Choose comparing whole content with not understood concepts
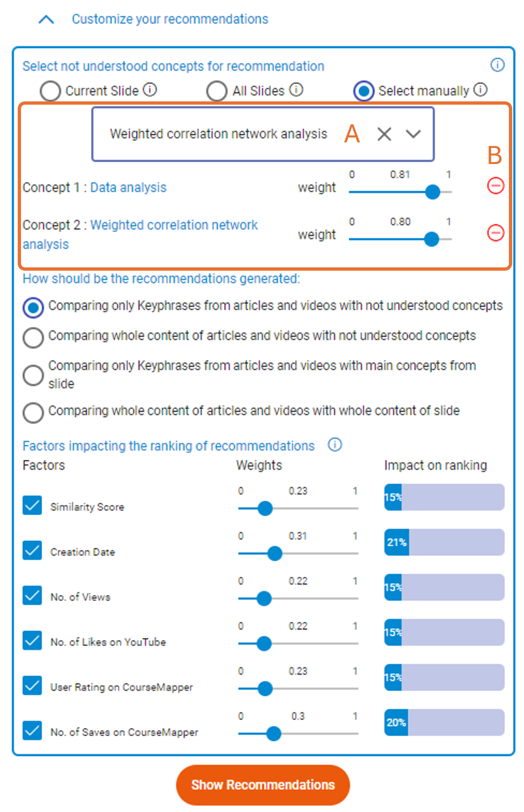Screen dimensions: 524x812 (33, 338)
